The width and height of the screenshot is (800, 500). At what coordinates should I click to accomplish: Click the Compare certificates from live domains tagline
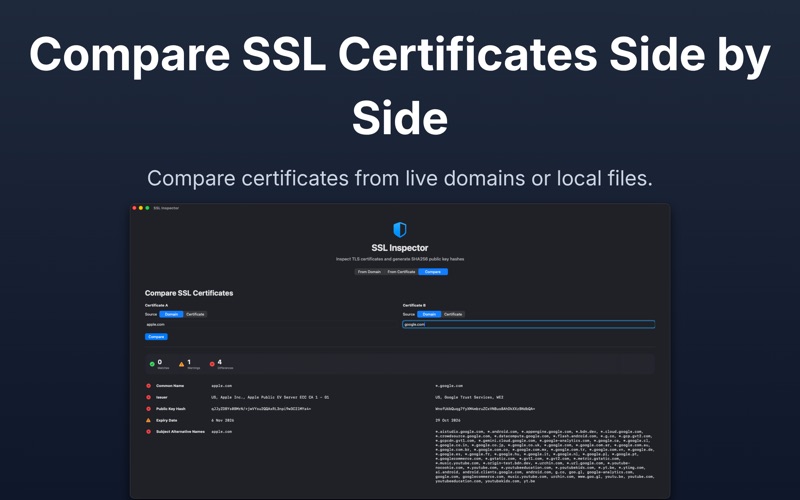(400, 179)
